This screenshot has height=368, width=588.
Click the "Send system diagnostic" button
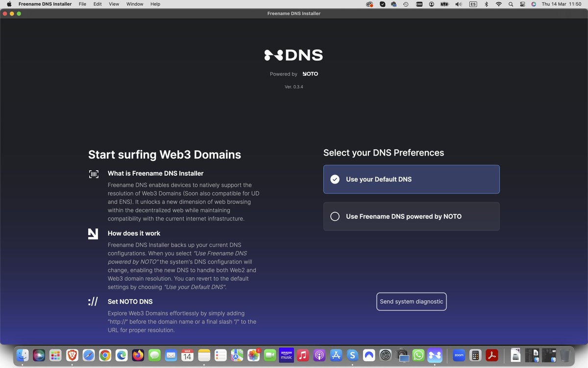[x=411, y=301]
